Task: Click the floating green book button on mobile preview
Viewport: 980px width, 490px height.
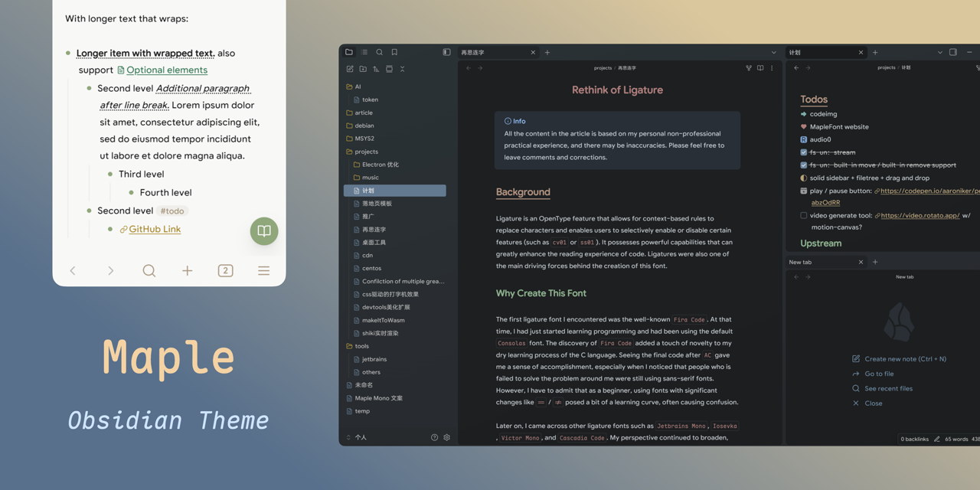Action: pos(264,231)
